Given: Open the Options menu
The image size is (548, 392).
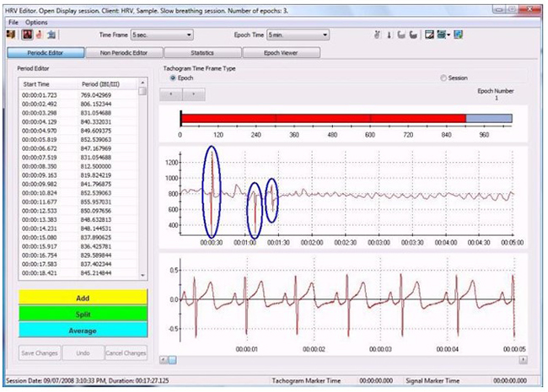Looking at the screenshot, I should (x=36, y=21).
